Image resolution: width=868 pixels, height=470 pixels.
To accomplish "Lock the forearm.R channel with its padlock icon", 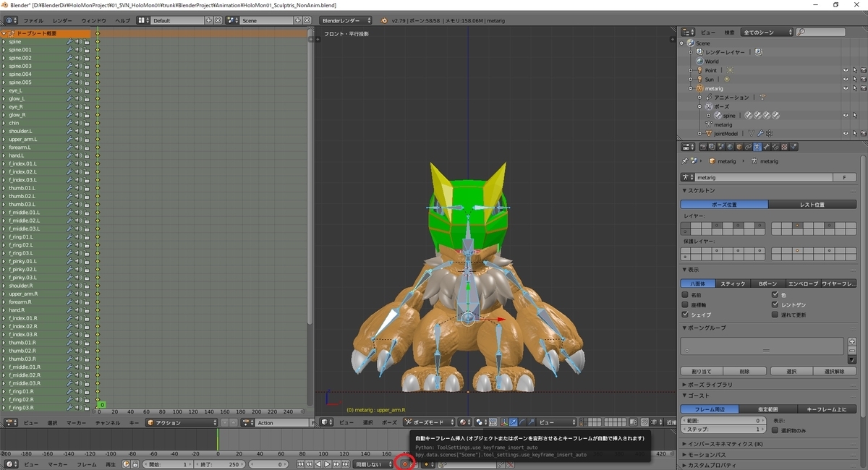I will 87,302.
